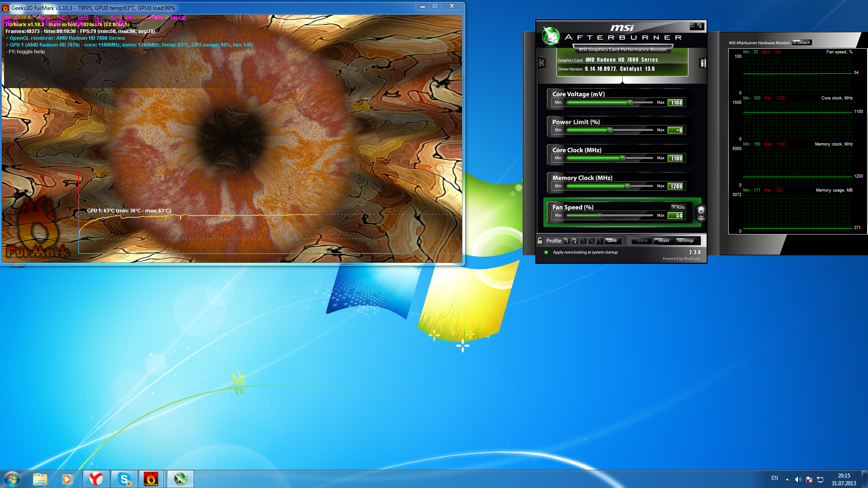Screen dimensions: 868x488
Task: Switch to MSI Afterburner taskbar button
Action: 180,479
